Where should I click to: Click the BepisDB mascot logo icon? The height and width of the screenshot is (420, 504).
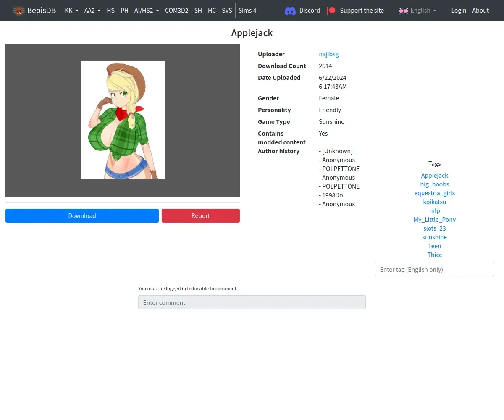coord(18,10)
